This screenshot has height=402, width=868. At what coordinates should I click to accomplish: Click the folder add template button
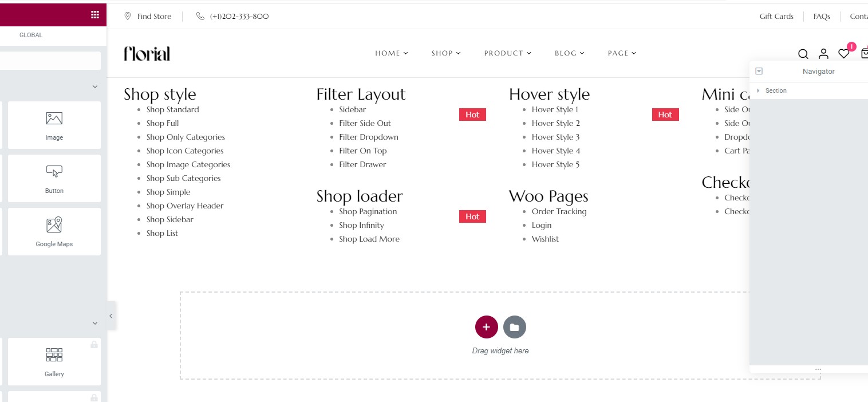click(x=515, y=327)
